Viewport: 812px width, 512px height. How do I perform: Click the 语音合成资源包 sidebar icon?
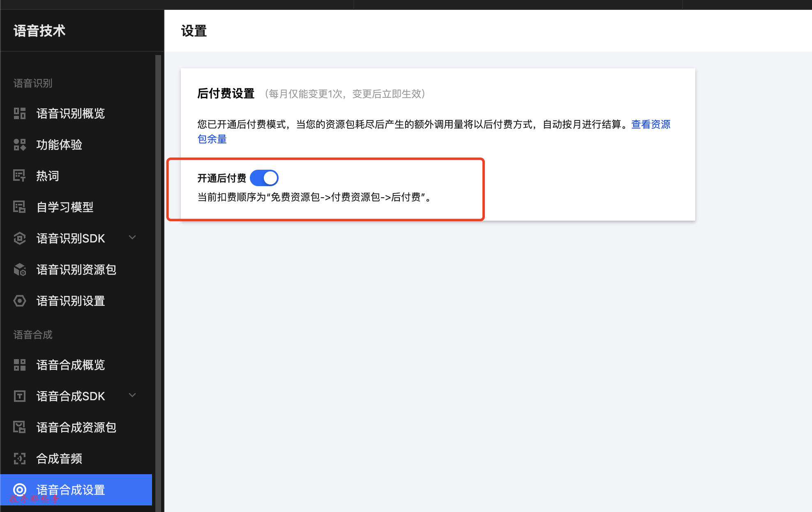point(19,427)
